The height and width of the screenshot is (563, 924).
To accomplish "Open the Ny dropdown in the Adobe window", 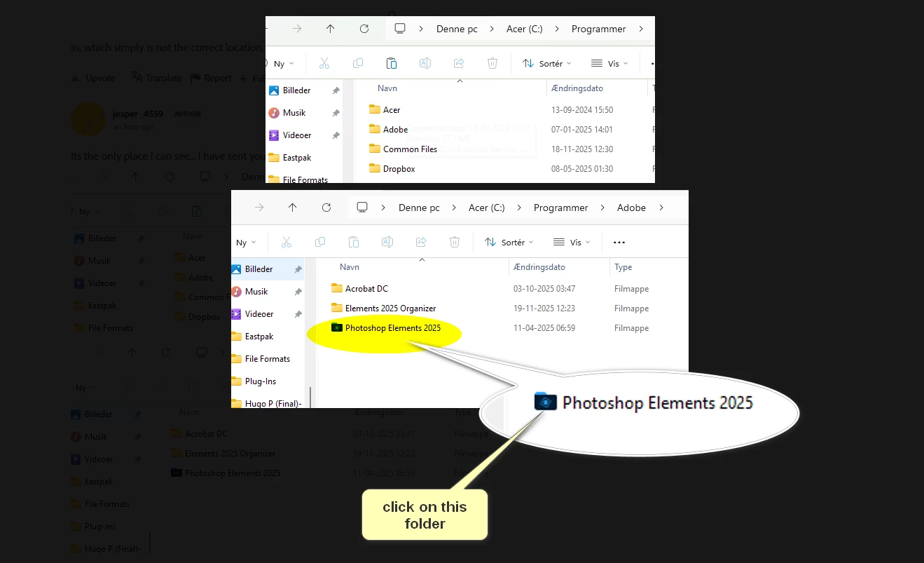I will click(246, 243).
